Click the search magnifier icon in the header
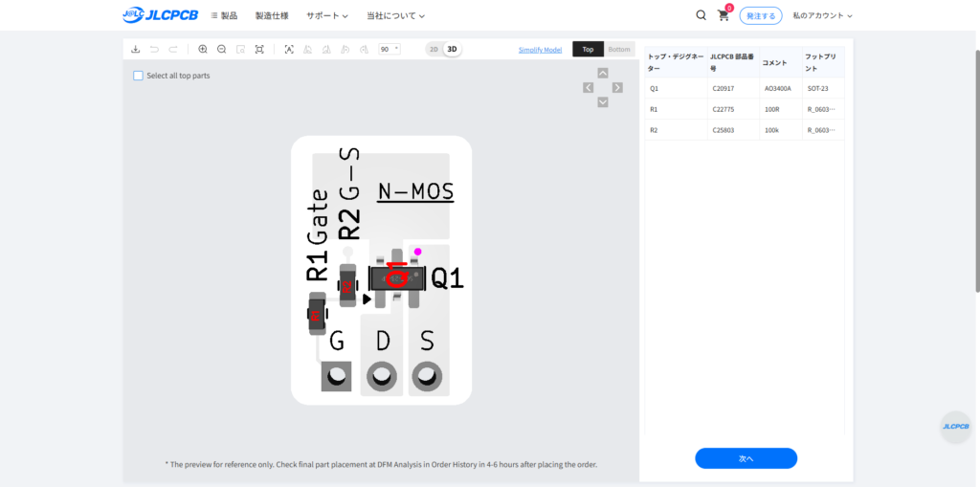Screen dimensions: 980x487 pos(701,15)
